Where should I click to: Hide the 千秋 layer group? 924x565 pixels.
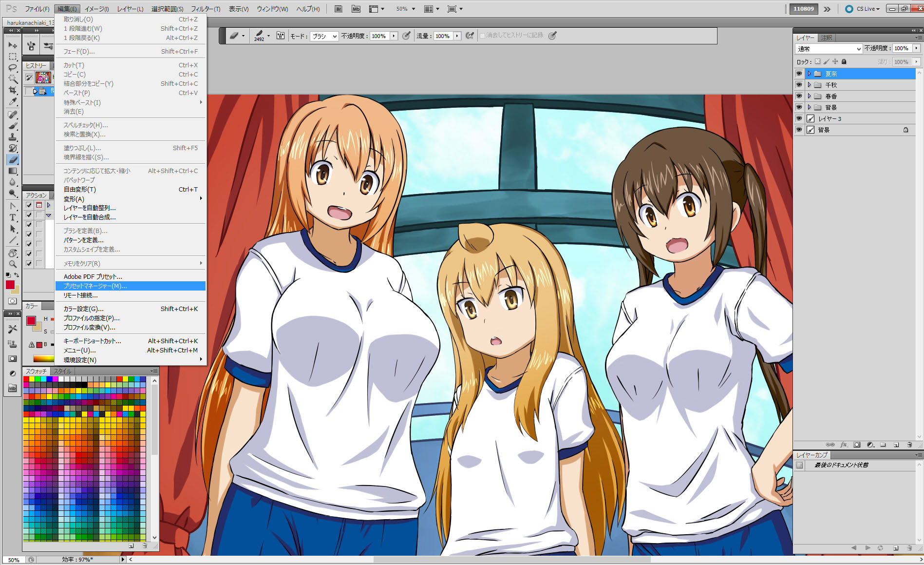pyautogui.click(x=799, y=85)
